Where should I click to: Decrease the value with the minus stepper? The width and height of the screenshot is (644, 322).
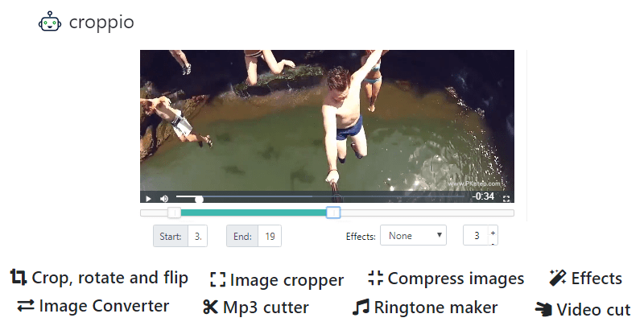493,243
